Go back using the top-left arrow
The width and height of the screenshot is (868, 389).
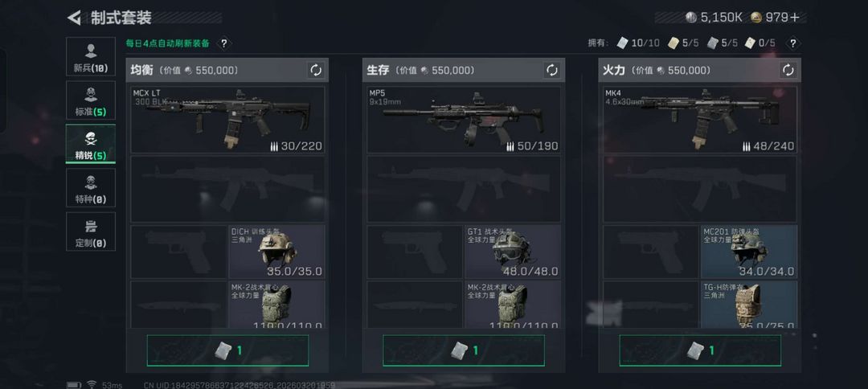[74, 18]
